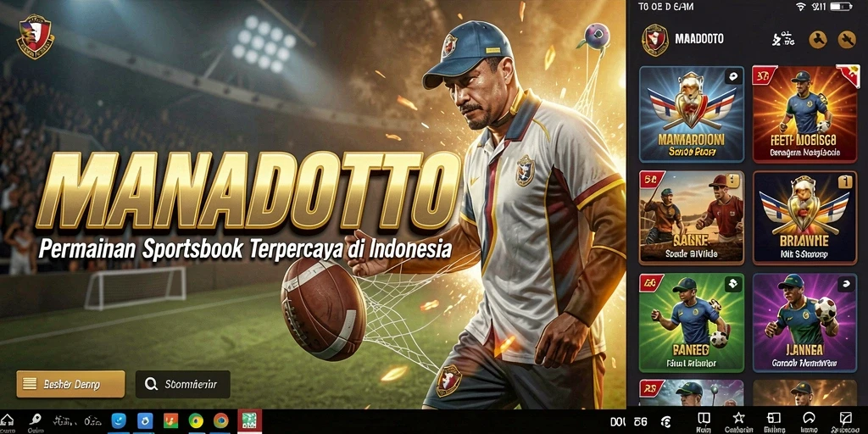Click the red badge on the PANEG card
The width and height of the screenshot is (868, 434).
651,283
